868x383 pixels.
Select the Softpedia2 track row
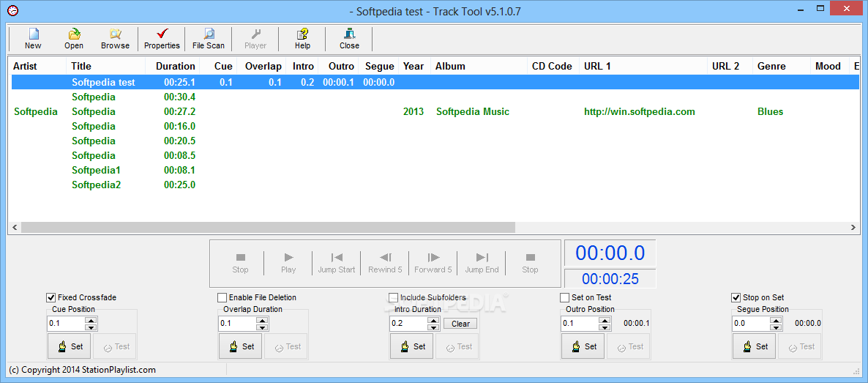click(435, 185)
